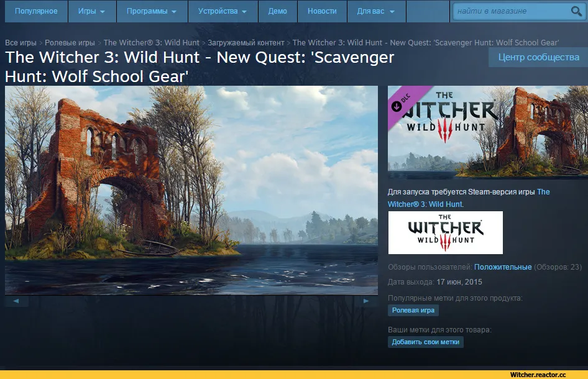Click the release date '17 июн, 2015'

[x=459, y=282]
